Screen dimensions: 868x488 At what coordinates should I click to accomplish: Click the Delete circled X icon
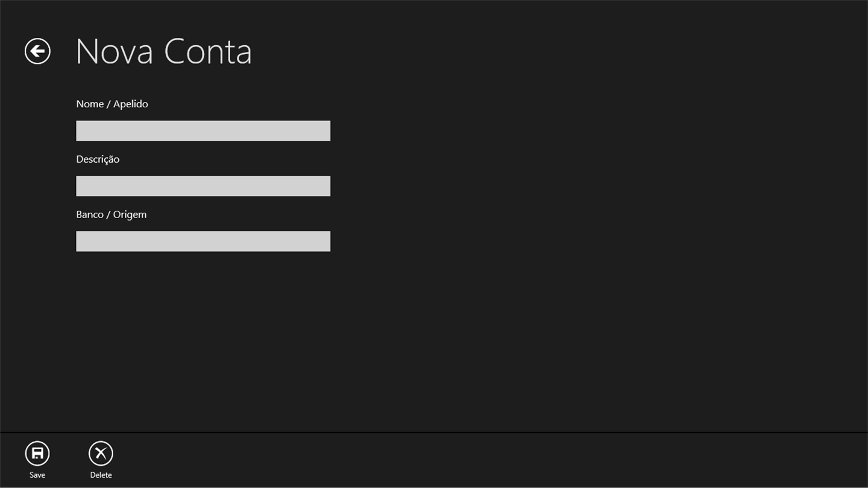[101, 454]
